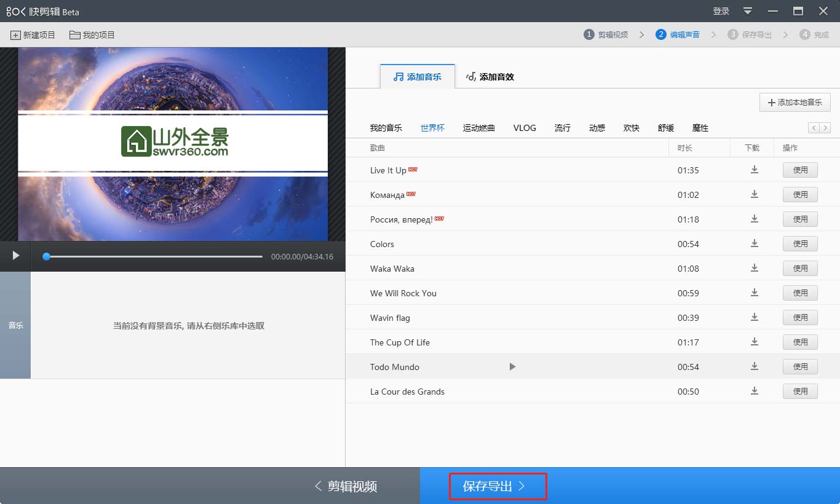
Task: Switch to Add Sound Effects (添加音效) tab
Action: (x=490, y=77)
